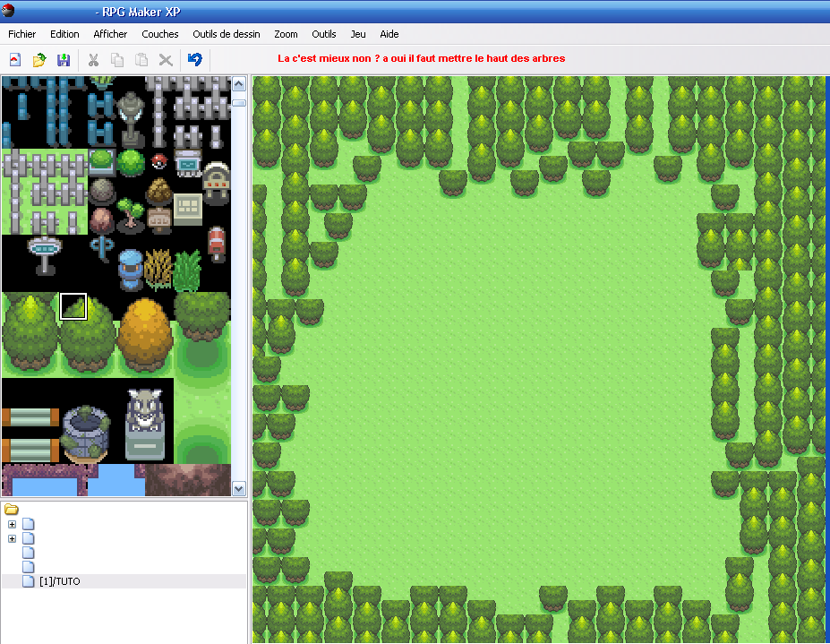
Task: Select the brown rock cliff tile
Action: [x=187, y=480]
